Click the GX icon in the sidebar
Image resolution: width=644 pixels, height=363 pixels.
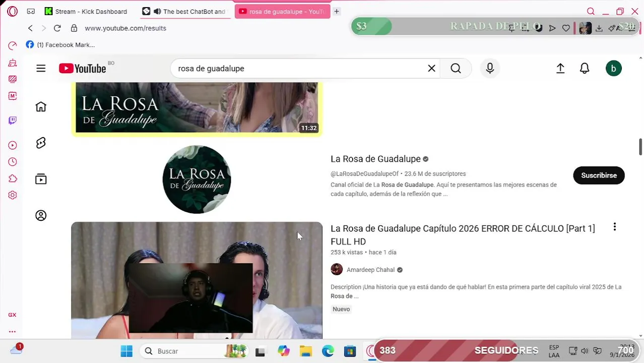coord(12,315)
